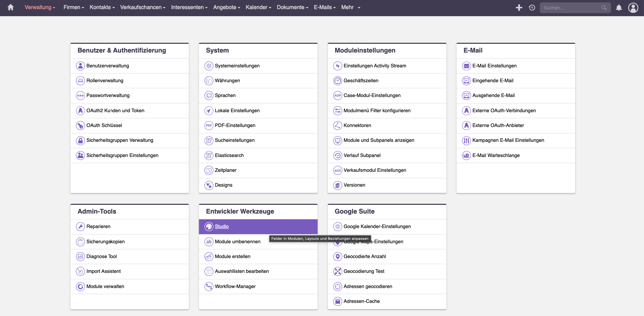The height and width of the screenshot is (316, 644).
Task: Click the magnifier search icon
Action: tap(604, 7)
